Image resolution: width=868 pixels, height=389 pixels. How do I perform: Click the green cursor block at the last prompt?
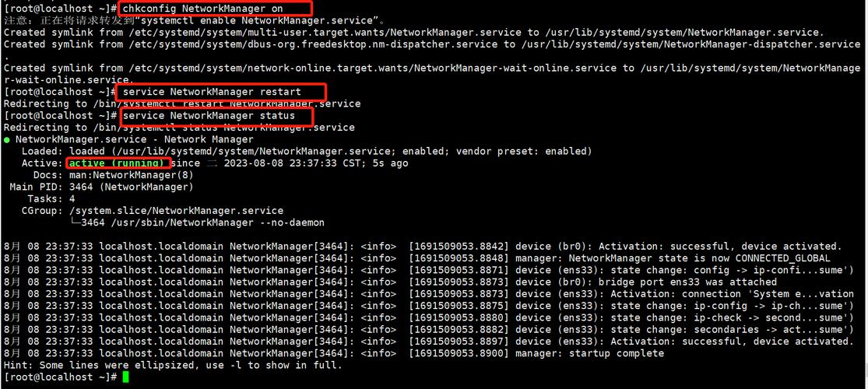point(125,377)
